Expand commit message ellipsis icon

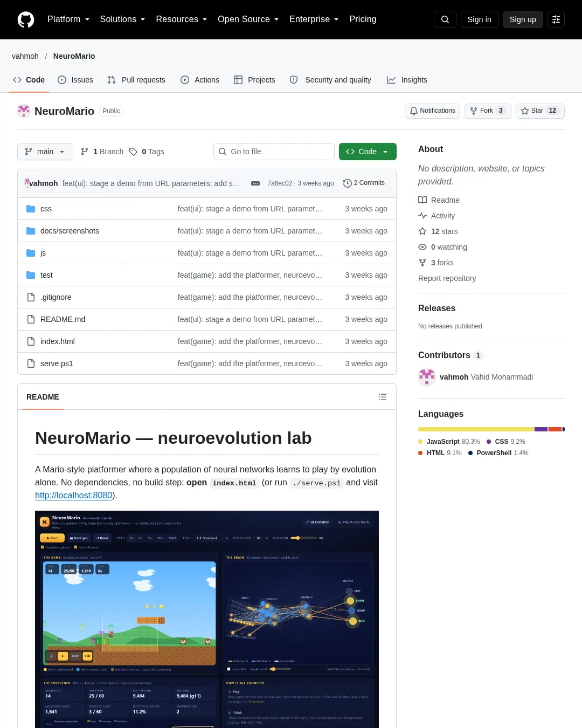[255, 183]
